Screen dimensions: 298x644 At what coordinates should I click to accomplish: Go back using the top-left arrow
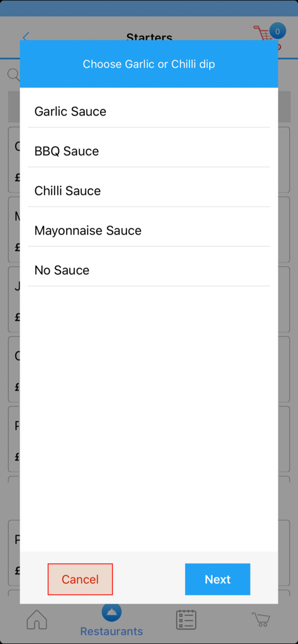[x=26, y=36]
